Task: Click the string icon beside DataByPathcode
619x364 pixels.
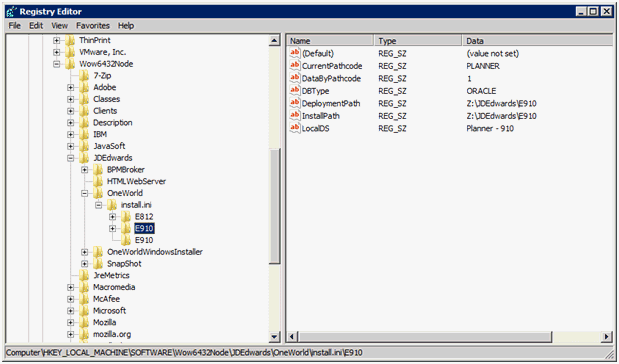Action: (294, 78)
